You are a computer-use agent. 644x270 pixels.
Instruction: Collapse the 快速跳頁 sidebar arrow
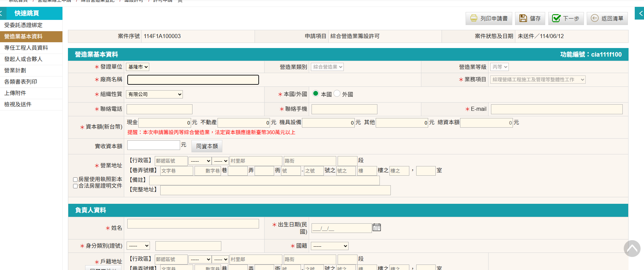(2, 13)
